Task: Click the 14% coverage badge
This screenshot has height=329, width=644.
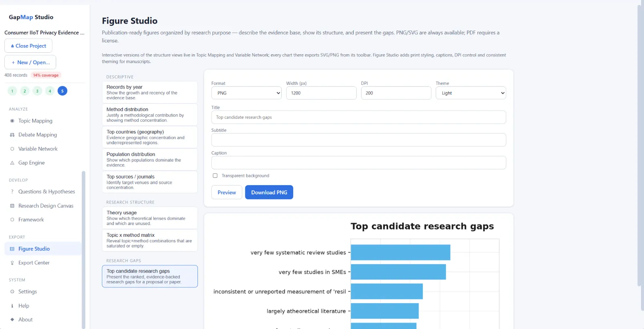Action: 46,75
